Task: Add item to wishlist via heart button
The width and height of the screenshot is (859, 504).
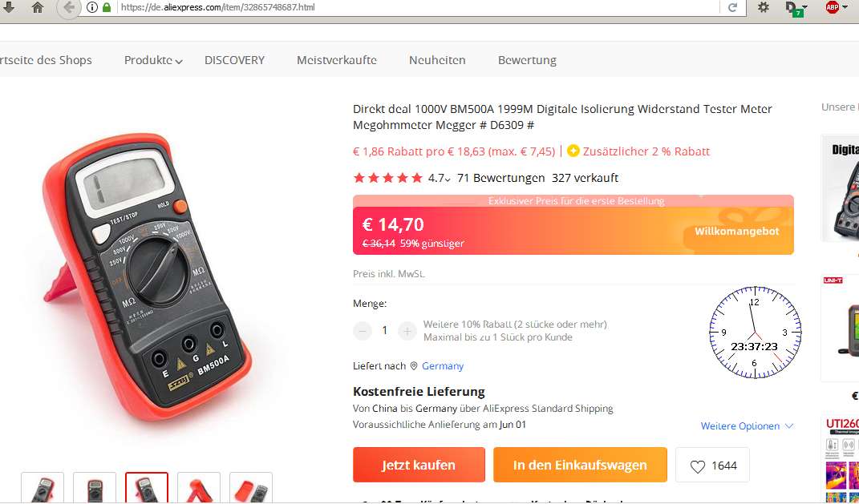Action: tap(712, 466)
